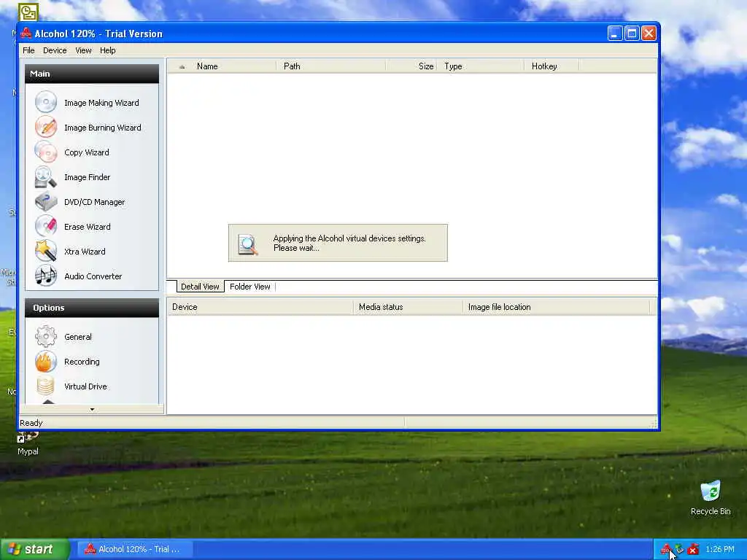Collapse the Main panel header
The height and width of the screenshot is (560, 747).
(91, 74)
